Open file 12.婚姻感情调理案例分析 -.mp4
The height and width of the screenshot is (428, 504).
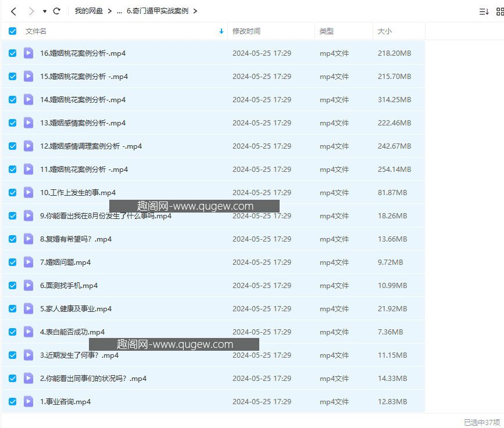pyautogui.click(x=91, y=146)
